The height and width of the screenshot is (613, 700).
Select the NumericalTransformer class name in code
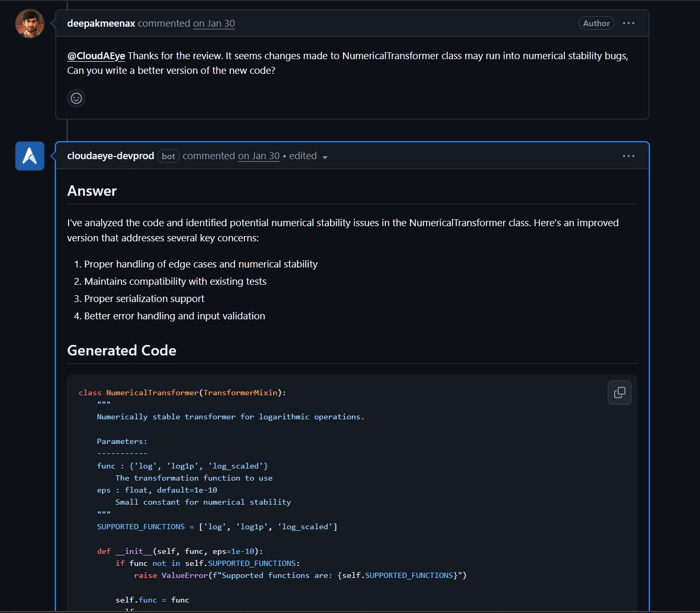coord(152,392)
